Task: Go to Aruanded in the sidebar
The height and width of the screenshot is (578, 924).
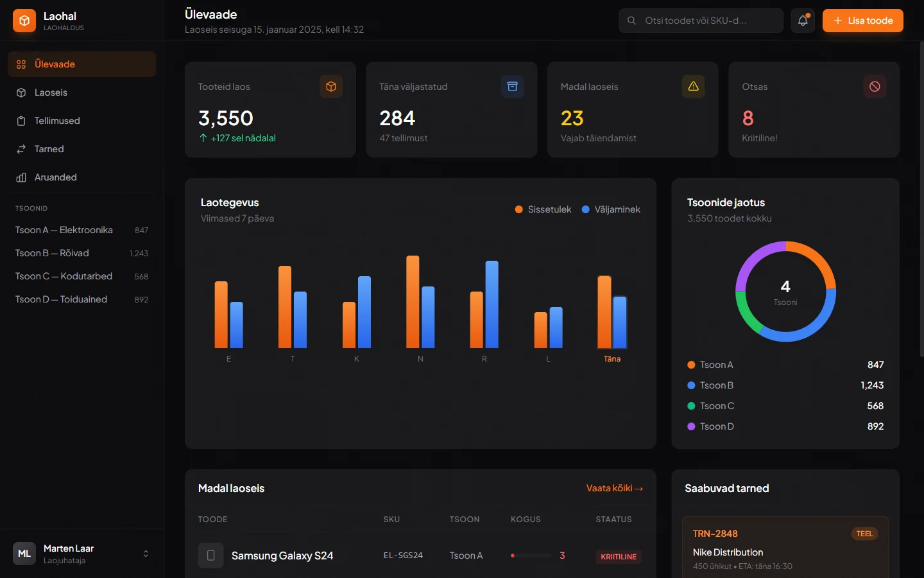Action: (x=55, y=177)
